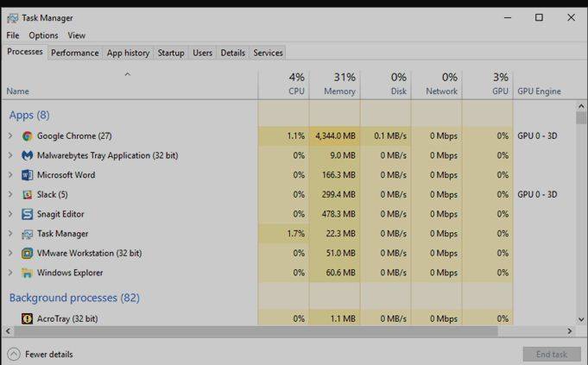Switch to the Performance tab
The image size is (588, 365).
[74, 53]
